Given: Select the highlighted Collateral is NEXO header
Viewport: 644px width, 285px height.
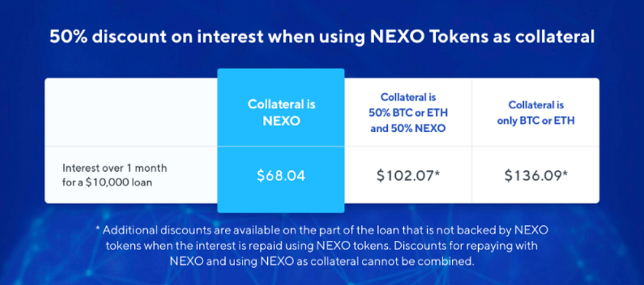Looking at the screenshot, I should coord(282,112).
